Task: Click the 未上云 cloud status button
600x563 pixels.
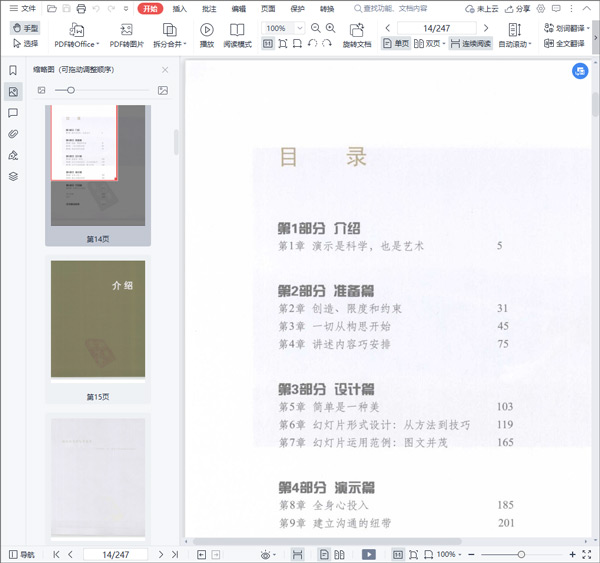Action: tap(482, 8)
